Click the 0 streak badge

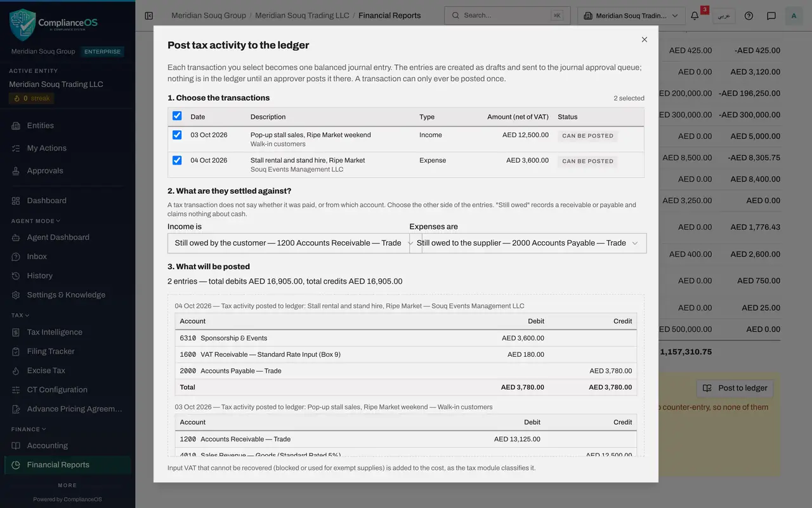32,98
